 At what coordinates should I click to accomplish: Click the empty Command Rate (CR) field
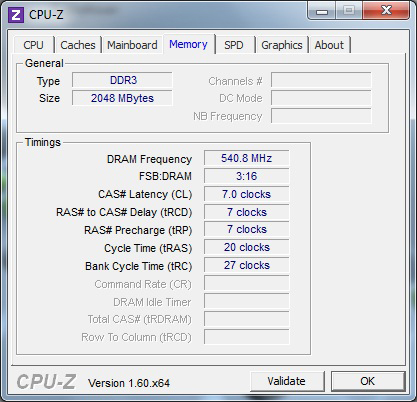tap(247, 283)
